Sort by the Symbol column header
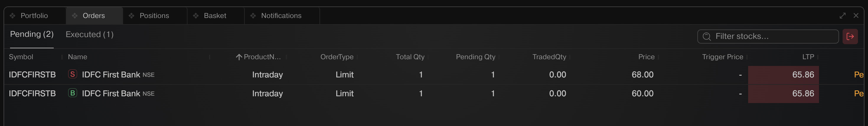868x126 pixels. (x=21, y=57)
